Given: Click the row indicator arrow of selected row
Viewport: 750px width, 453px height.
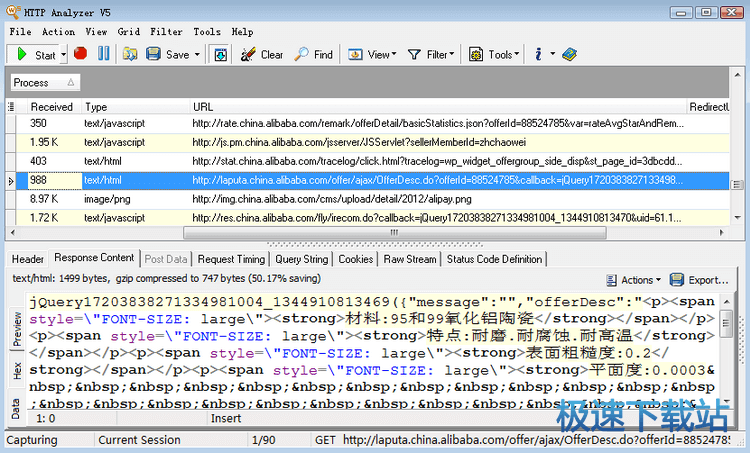Looking at the screenshot, I should [11, 181].
